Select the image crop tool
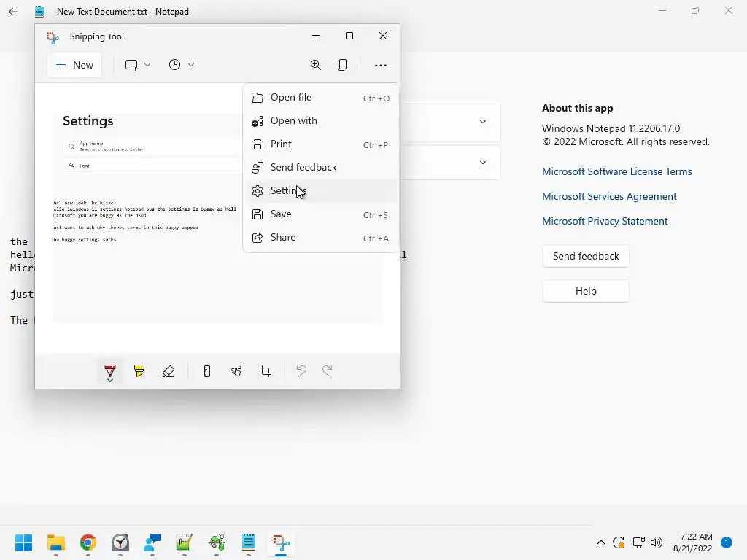The image size is (747, 560). (266, 371)
